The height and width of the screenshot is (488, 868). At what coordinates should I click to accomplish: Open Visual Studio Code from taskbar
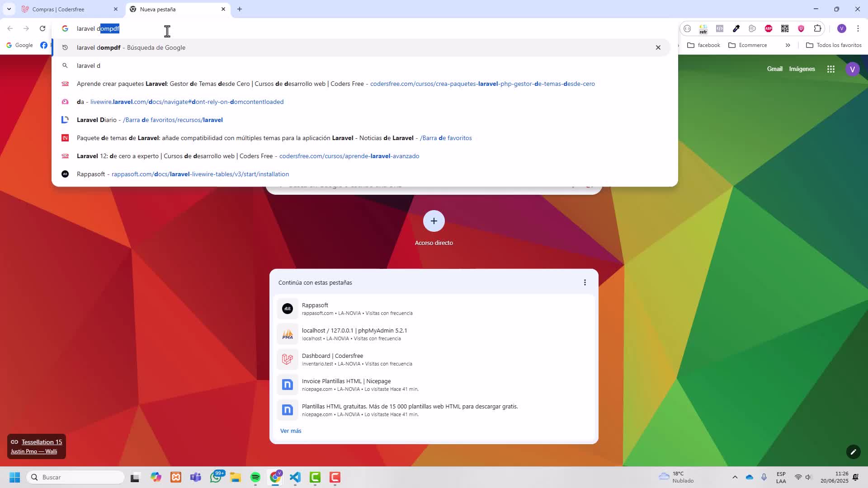click(295, 477)
